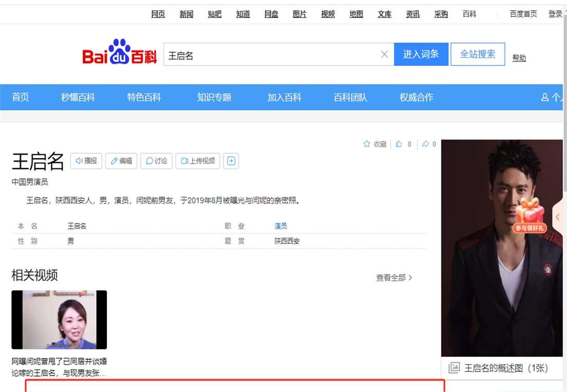Click the 王启名的概述图 (1张) caption
The height and width of the screenshot is (392, 567).
[x=506, y=368]
